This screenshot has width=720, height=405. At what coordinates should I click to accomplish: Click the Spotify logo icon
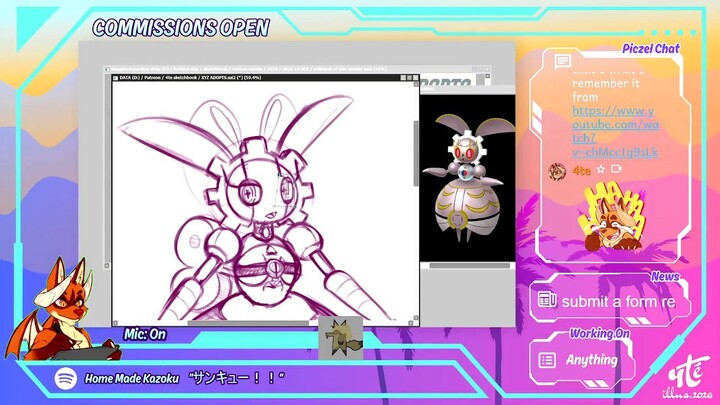coord(66,378)
